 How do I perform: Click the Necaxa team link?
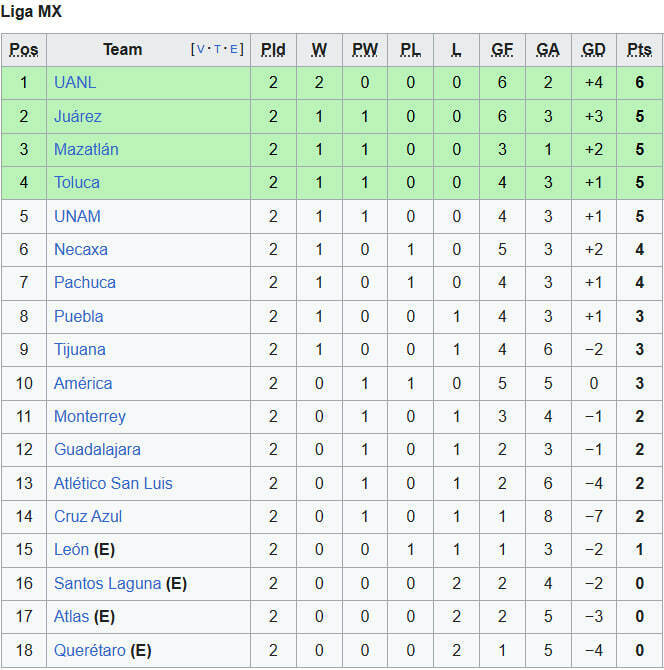[x=81, y=249]
